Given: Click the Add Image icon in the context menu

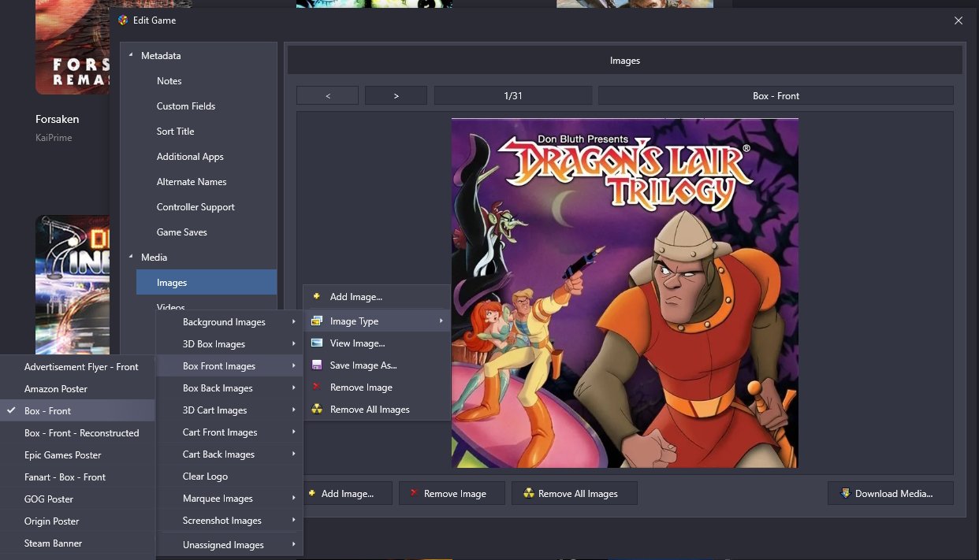Looking at the screenshot, I should click(x=316, y=297).
